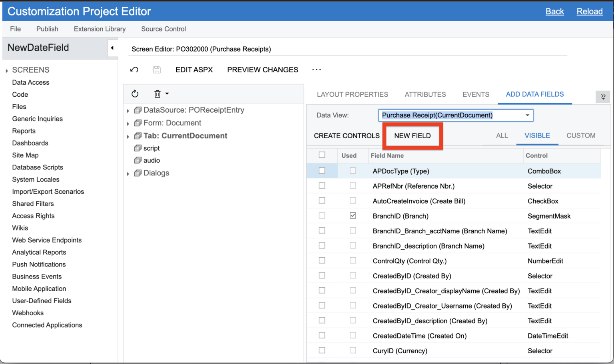This screenshot has width=614, height=364.
Task: Click the NEW FIELD button
Action: [x=412, y=136]
